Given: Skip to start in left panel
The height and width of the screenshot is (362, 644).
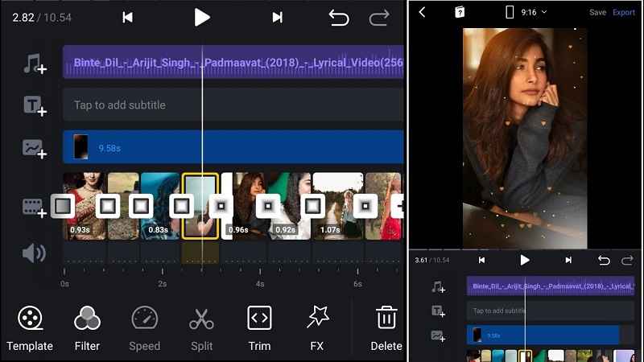Looking at the screenshot, I should [x=127, y=18].
